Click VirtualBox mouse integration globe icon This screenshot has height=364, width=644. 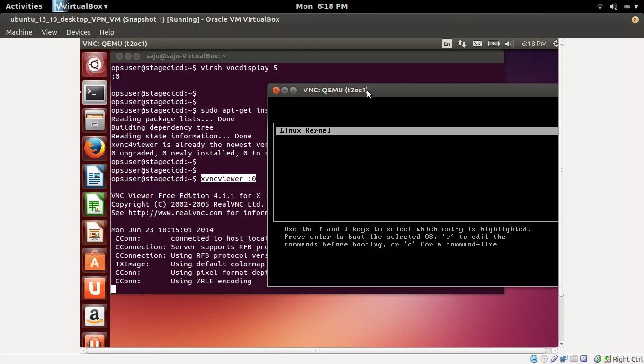click(598, 359)
